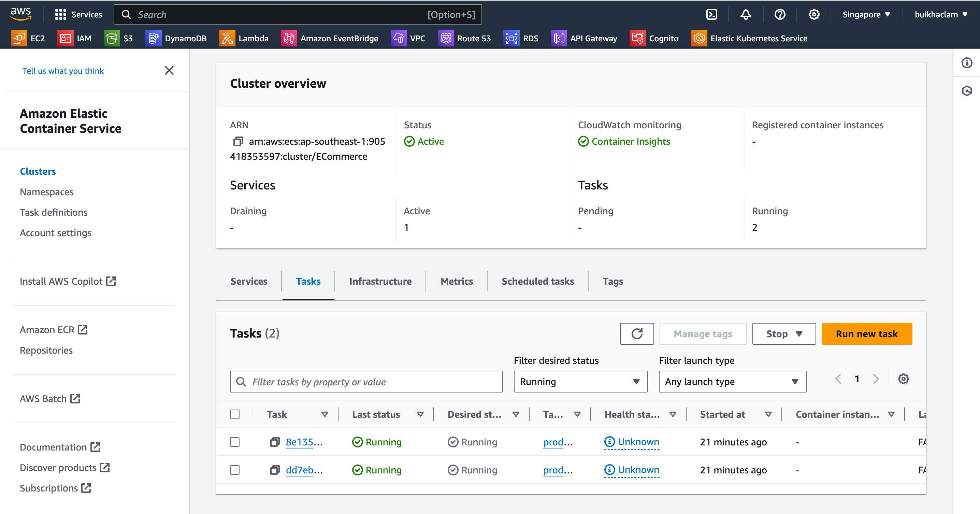Go to previous page of tasks
Image resolution: width=980 pixels, height=514 pixels.
[838, 379]
